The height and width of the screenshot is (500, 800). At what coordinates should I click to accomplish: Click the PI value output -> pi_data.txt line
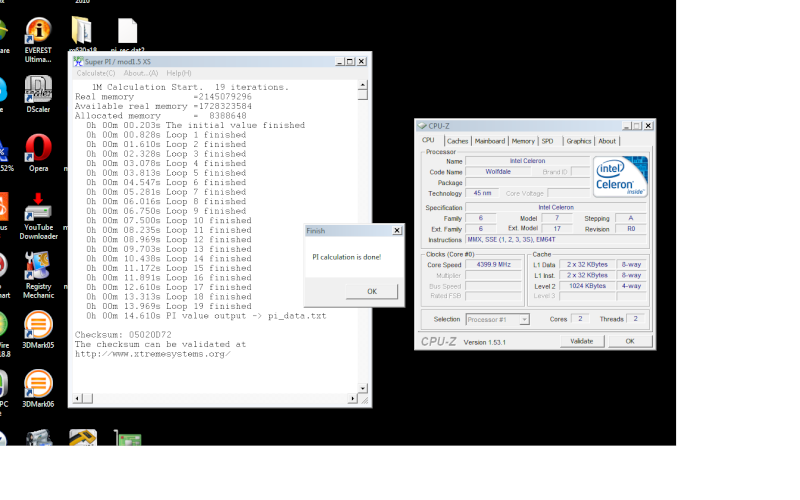[x=206, y=316]
